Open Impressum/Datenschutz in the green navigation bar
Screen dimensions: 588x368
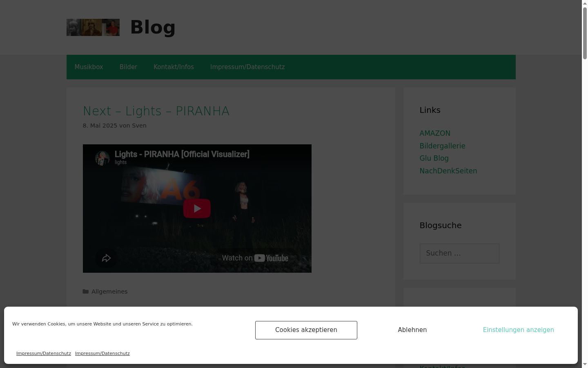(247, 67)
